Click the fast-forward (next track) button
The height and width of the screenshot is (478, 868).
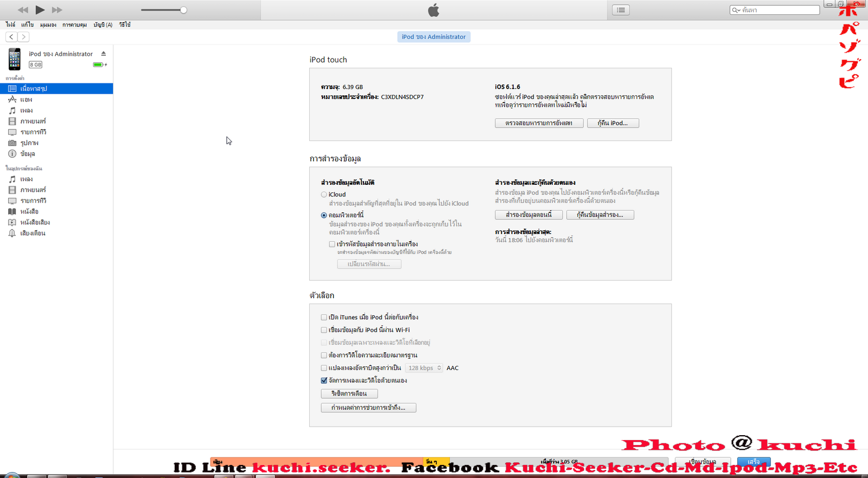click(x=57, y=10)
